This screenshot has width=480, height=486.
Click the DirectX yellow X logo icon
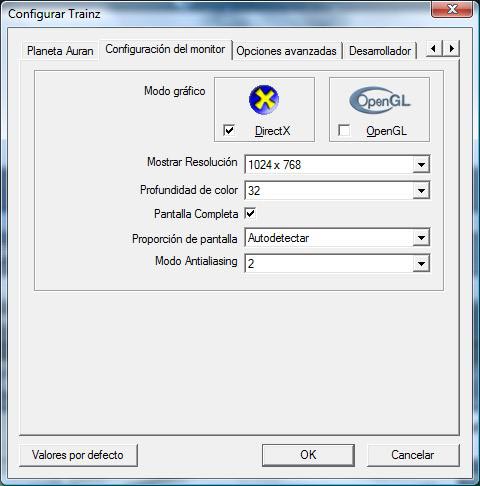click(264, 99)
